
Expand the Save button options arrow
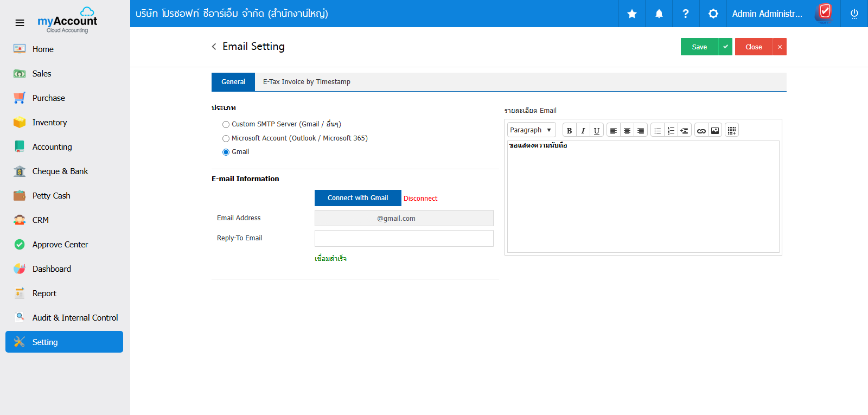[725, 47]
